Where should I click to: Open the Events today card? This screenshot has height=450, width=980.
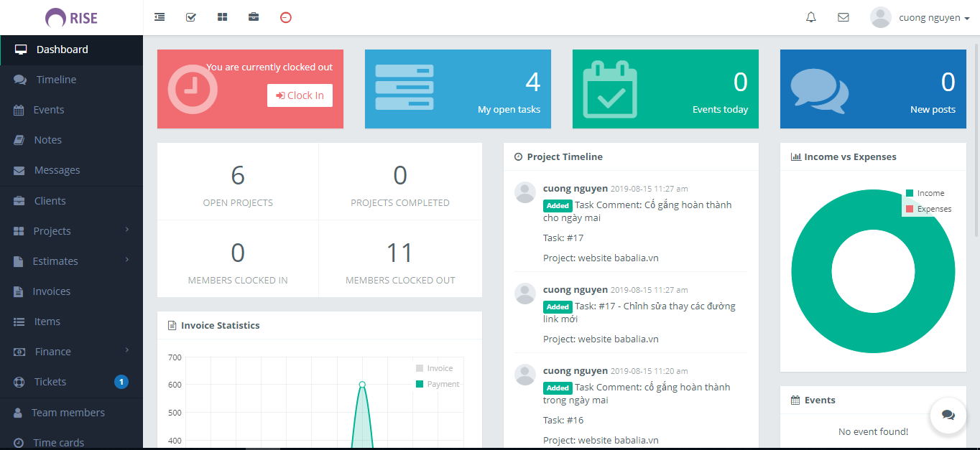click(665, 89)
